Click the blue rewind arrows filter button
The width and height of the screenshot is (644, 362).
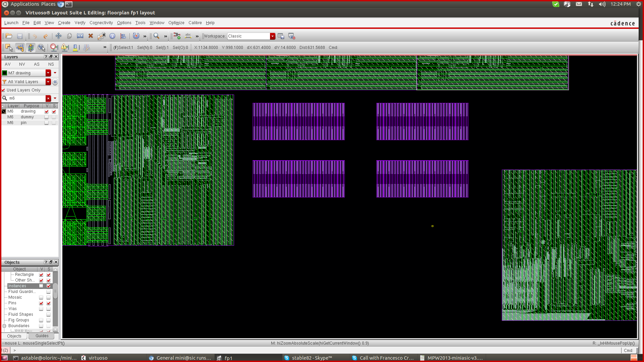[55, 82]
